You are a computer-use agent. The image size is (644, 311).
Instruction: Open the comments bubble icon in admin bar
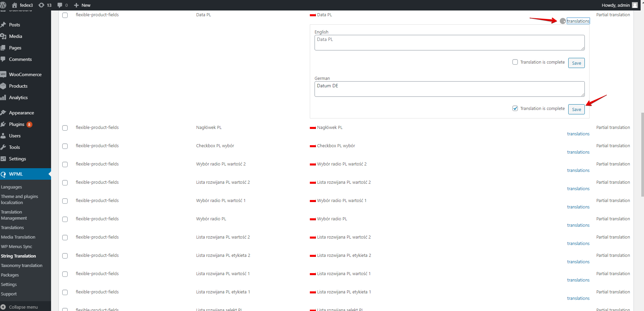tap(60, 5)
